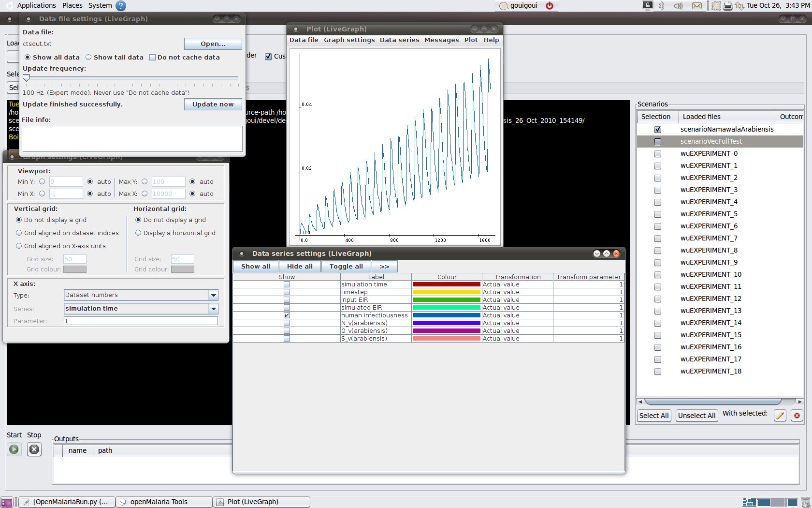Check the wuEXPERIMENT_0 checkbox
The width and height of the screenshot is (812, 508).
[x=657, y=154]
